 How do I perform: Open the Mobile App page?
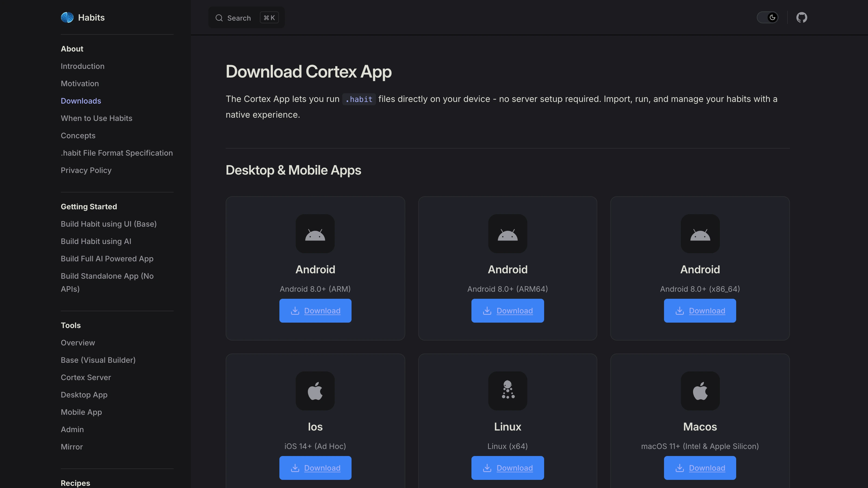click(x=81, y=412)
